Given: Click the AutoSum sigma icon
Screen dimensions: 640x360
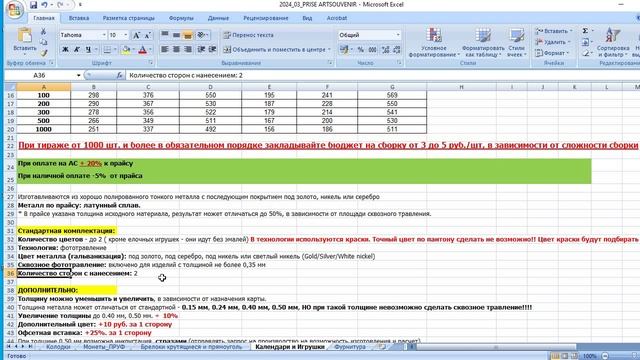Looking at the screenshot, I should [x=585, y=31].
